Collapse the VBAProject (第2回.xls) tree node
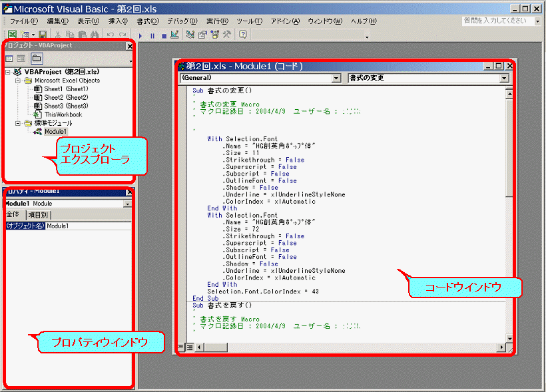The image size is (546, 392). click(x=8, y=72)
